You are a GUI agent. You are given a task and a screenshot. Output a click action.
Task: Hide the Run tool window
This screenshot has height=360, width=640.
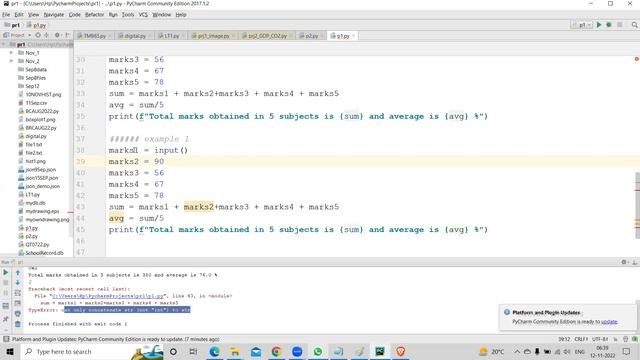634,262
